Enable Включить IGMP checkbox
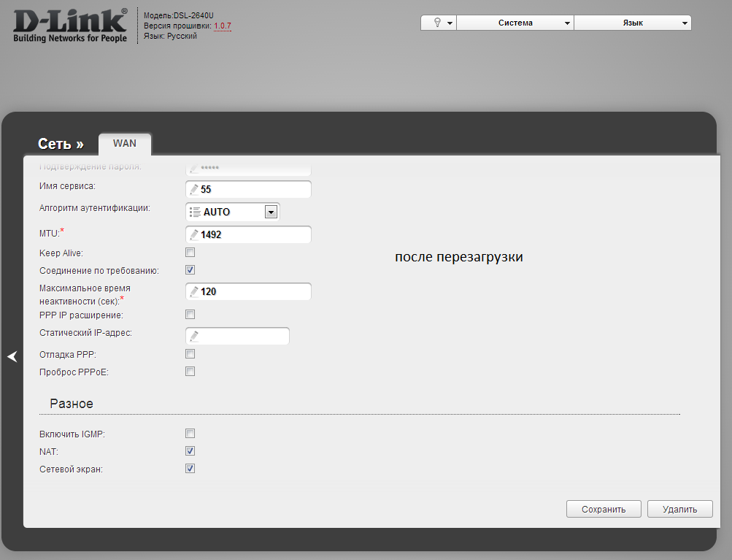Screen dimensions: 732x560 (x=190, y=434)
